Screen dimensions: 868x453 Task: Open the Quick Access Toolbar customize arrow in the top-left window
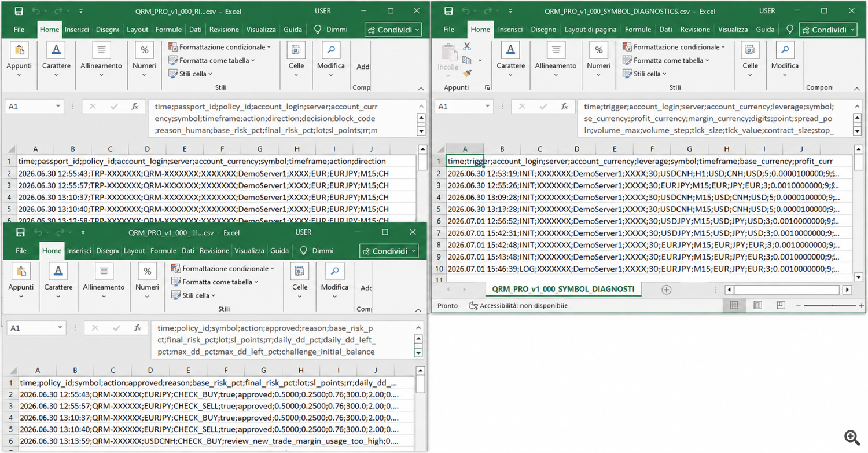80,11
